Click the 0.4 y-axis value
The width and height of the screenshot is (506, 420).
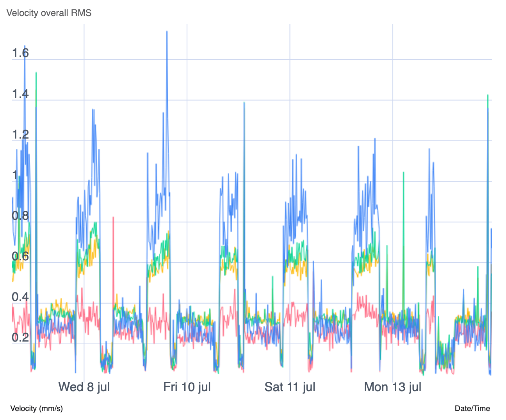click(x=20, y=297)
